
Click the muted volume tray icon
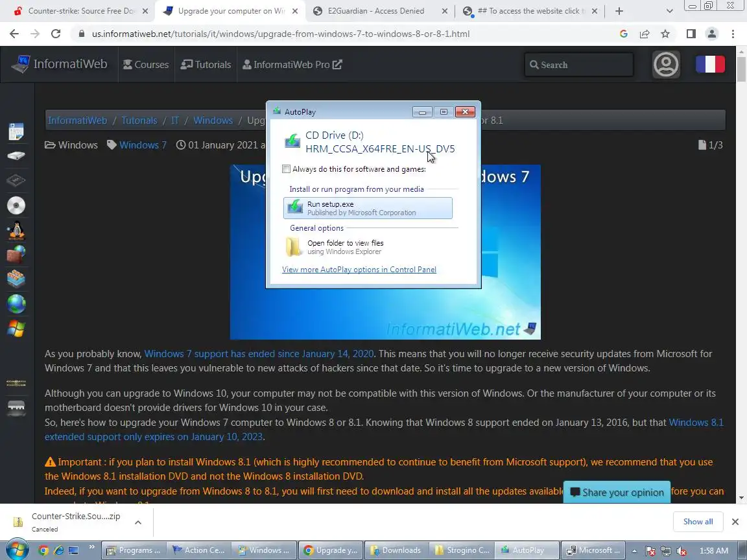pyautogui.click(x=682, y=551)
